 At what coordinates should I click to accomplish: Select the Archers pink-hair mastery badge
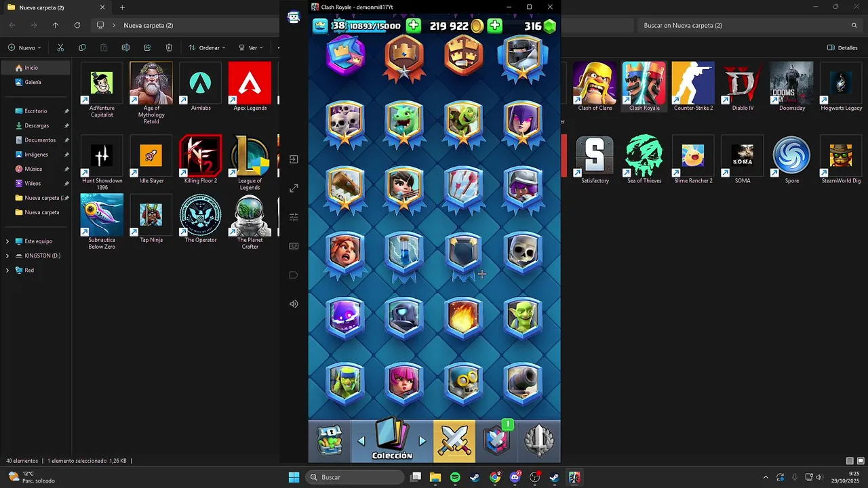coord(404,384)
